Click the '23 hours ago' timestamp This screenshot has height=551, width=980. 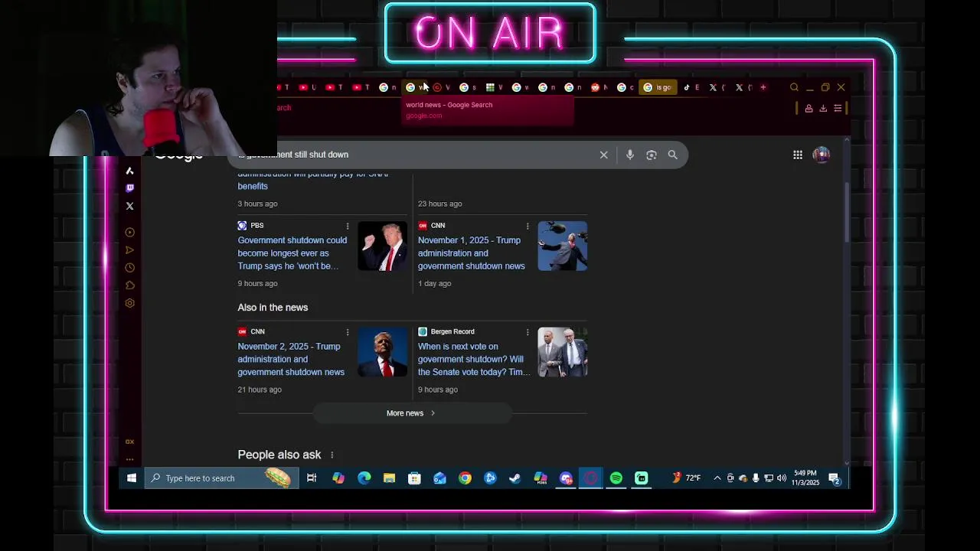[439, 204]
